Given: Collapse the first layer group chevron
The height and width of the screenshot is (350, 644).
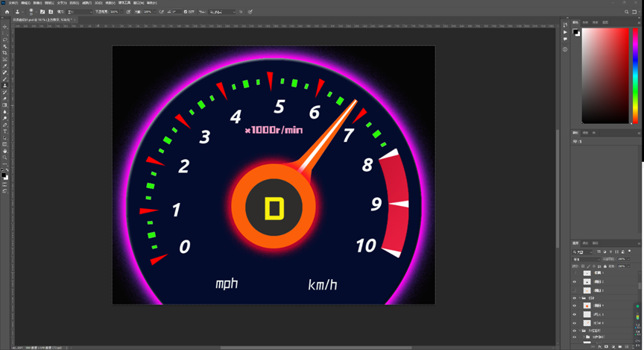Looking at the screenshot, I should click(579, 299).
